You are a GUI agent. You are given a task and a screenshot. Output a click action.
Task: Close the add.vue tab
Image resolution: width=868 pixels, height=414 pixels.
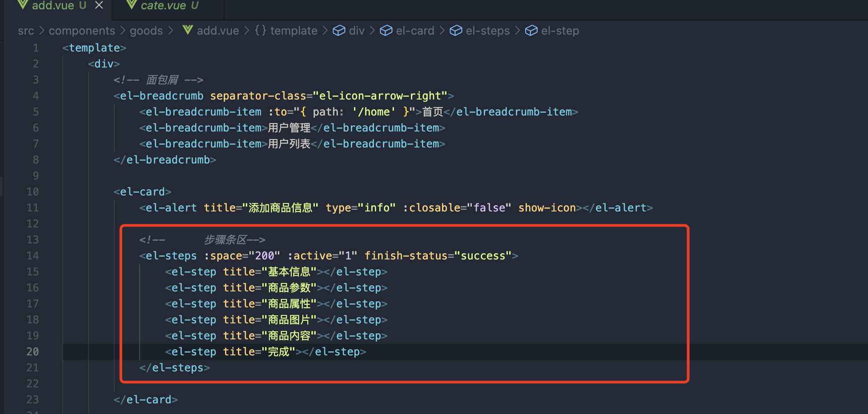(99, 5)
